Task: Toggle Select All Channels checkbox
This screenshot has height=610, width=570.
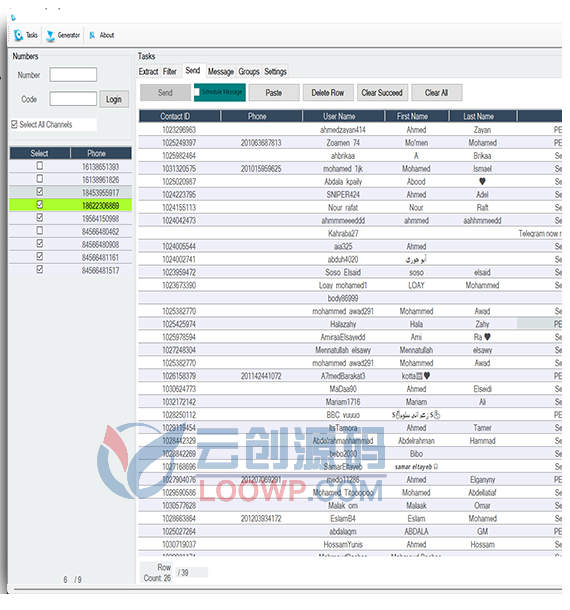Action: 14,124
